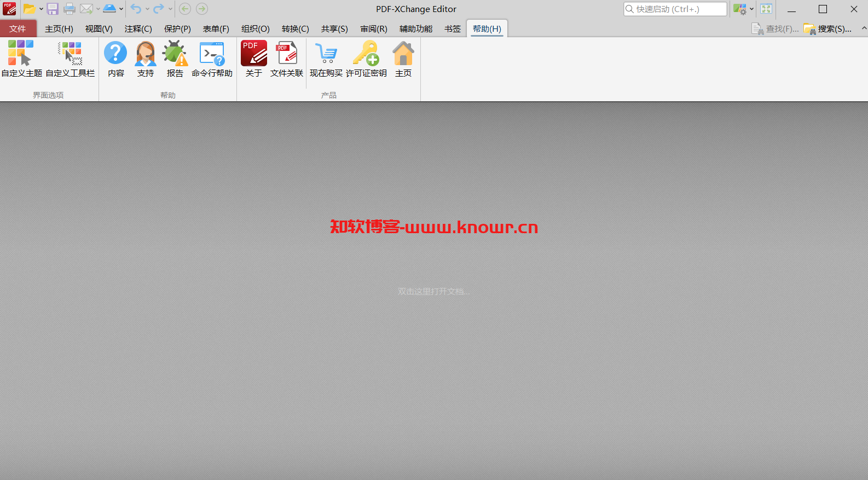The width and height of the screenshot is (868, 480).
Task: Go to product Home page (主页) icon
Action: pyautogui.click(x=403, y=59)
